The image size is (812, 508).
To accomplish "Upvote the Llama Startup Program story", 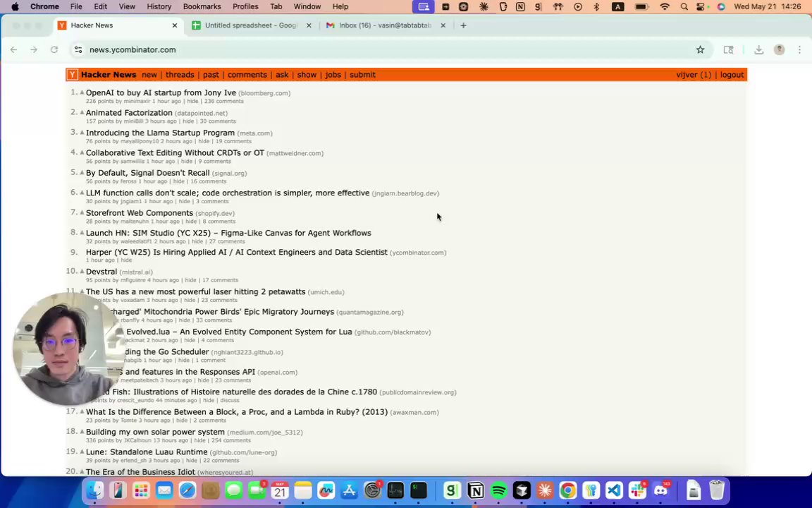I will click(82, 132).
